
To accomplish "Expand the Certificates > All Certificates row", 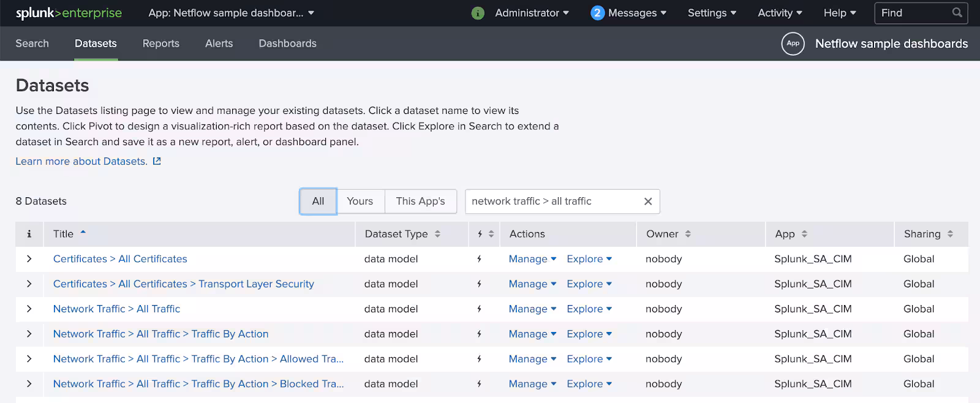I will click(x=29, y=259).
